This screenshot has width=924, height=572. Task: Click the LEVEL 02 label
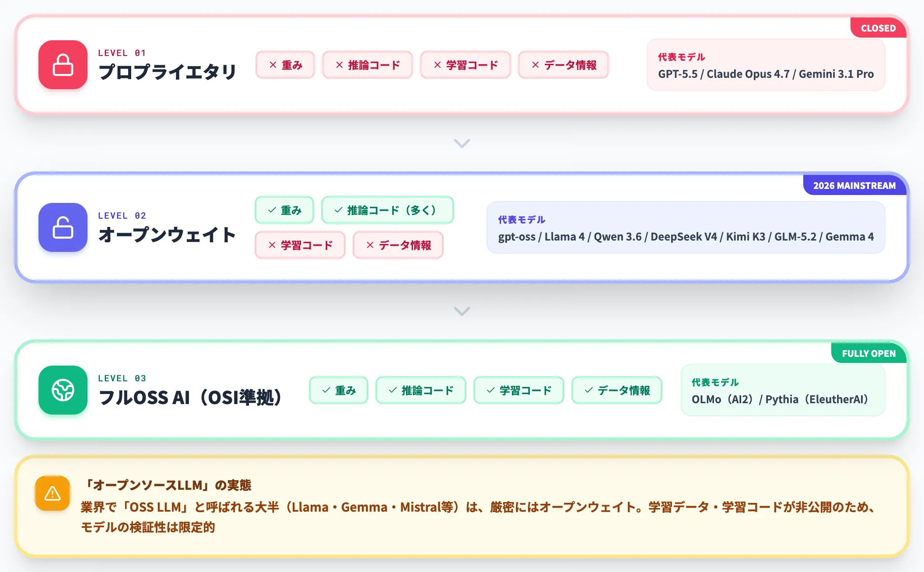(x=122, y=216)
